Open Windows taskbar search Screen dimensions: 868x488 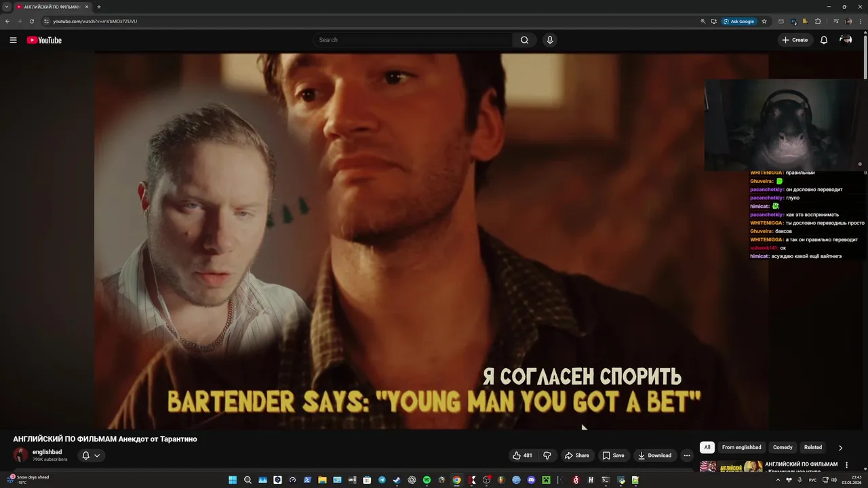(248, 480)
